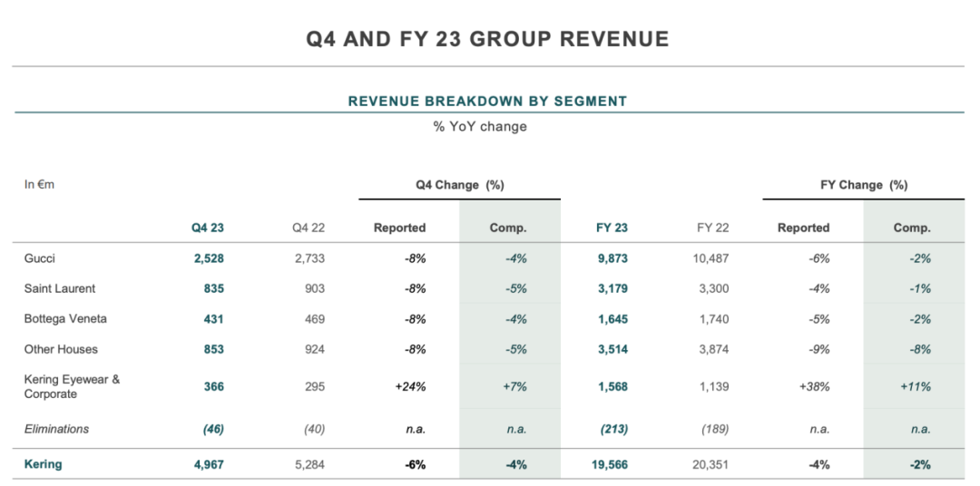Viewport: 980px width, 486px height.
Task: Click the % YoY change subtitle
Action: click(x=480, y=127)
